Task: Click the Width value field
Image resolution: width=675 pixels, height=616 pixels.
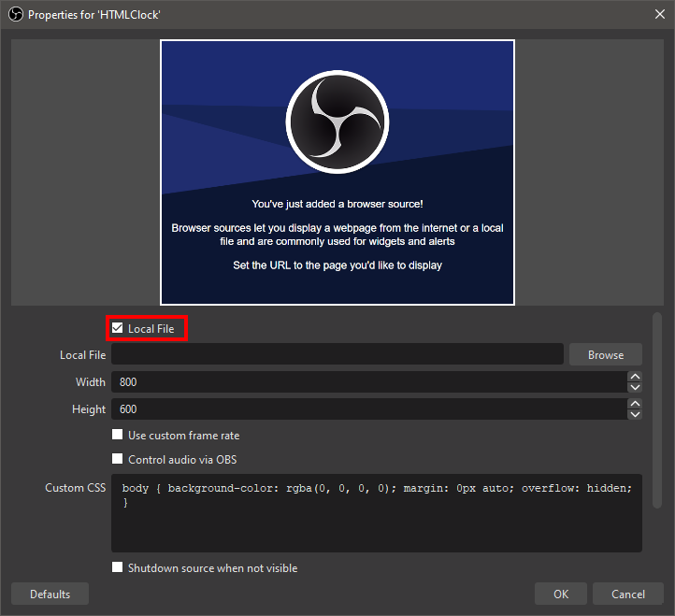Action: point(369,381)
